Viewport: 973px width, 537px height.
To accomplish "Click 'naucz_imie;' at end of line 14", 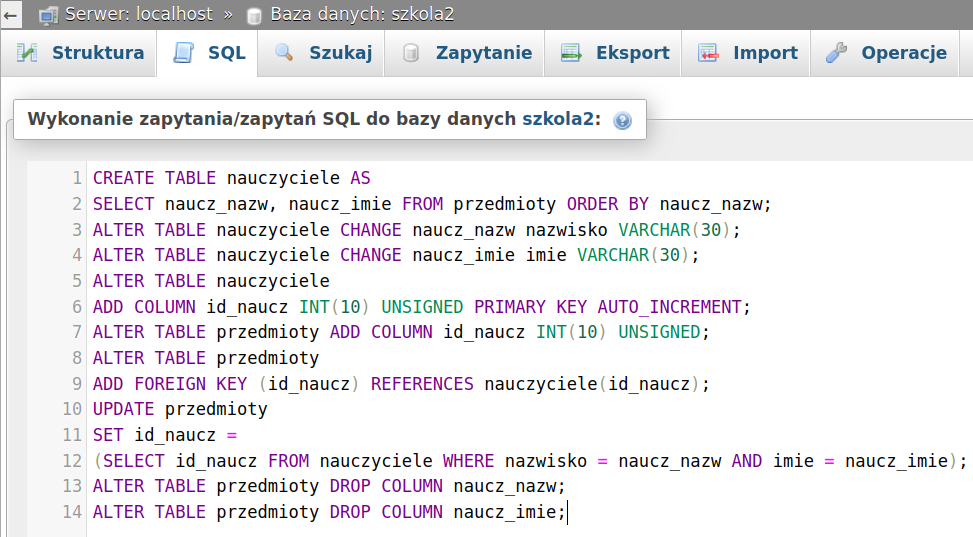I will pyautogui.click(x=509, y=512).
